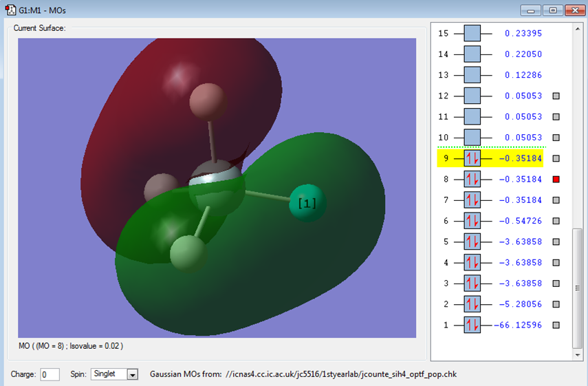Maximize the G1:M1 MOs window
Image resolution: width=588 pixels, height=386 pixels.
[552, 10]
